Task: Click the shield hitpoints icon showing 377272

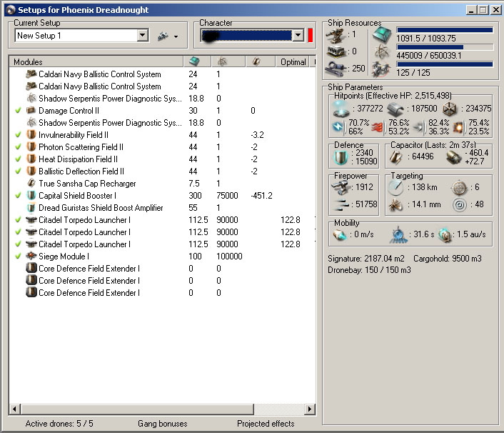Action: point(341,109)
